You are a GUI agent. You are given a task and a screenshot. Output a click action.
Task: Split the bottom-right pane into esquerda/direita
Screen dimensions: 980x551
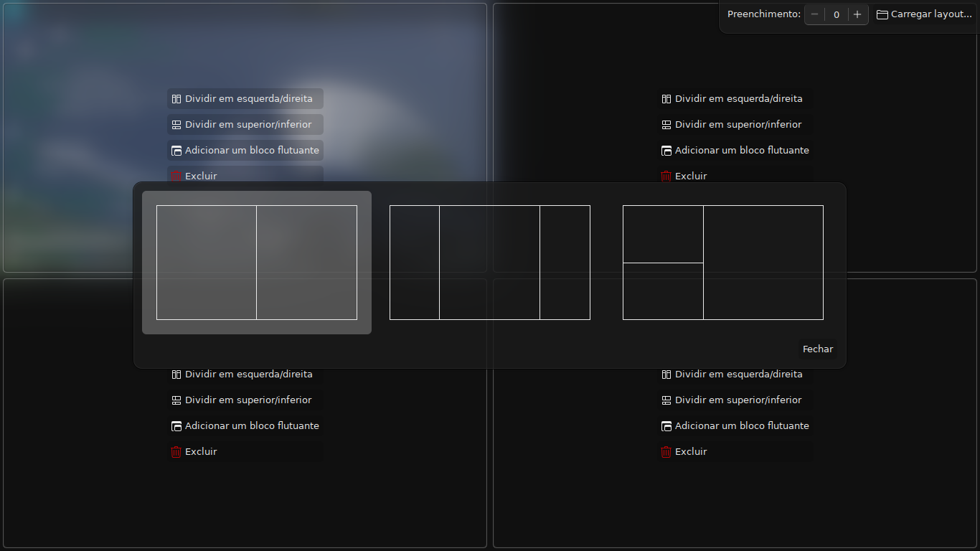coord(735,375)
